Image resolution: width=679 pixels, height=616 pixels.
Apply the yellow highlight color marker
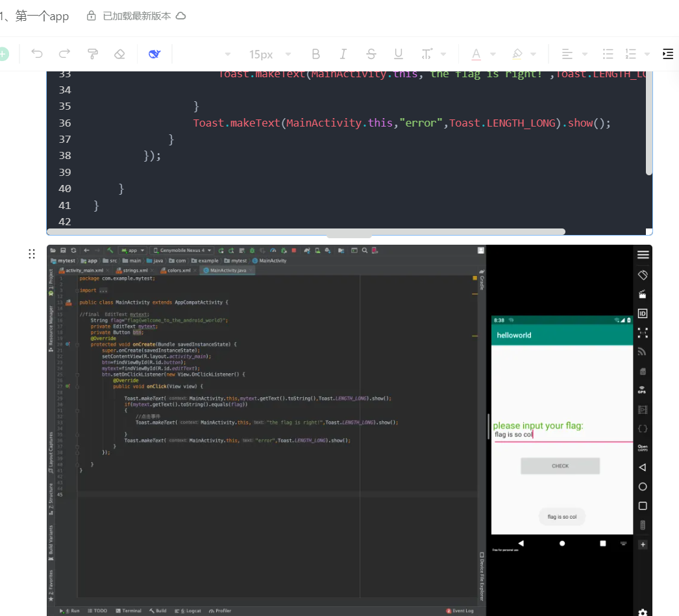coord(517,54)
